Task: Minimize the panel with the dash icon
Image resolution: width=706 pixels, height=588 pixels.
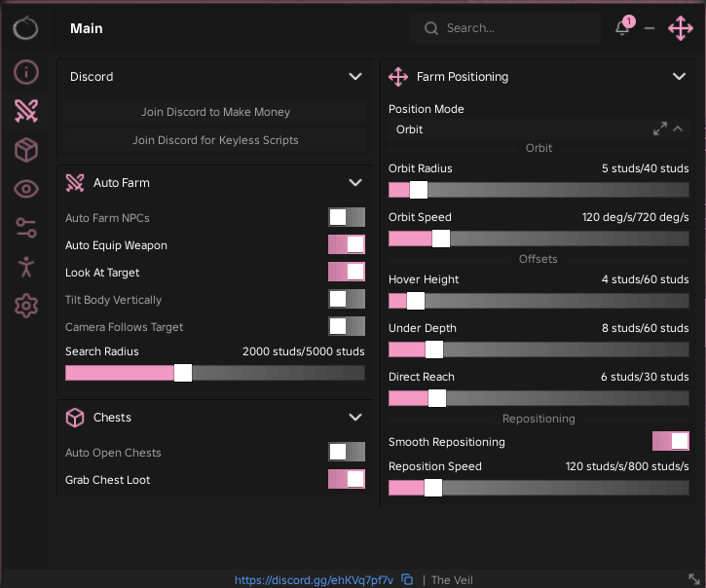Action: point(650,28)
